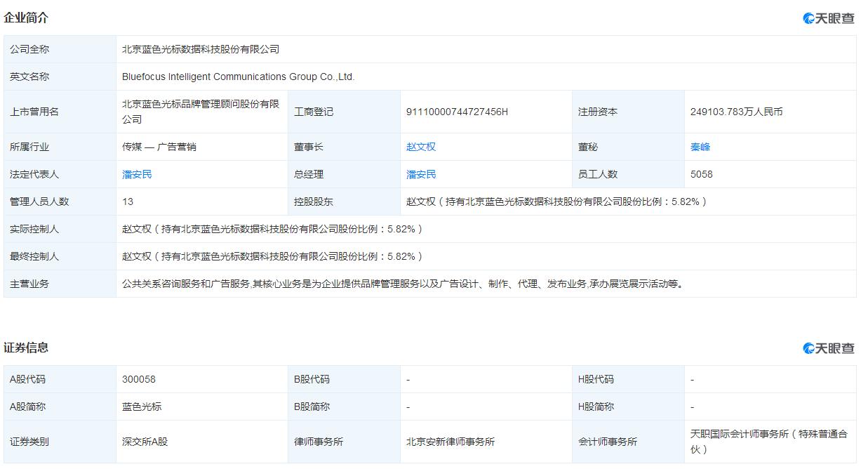The width and height of the screenshot is (868, 469).
Task: Click the B股代码 label cell
Action: tap(345, 379)
